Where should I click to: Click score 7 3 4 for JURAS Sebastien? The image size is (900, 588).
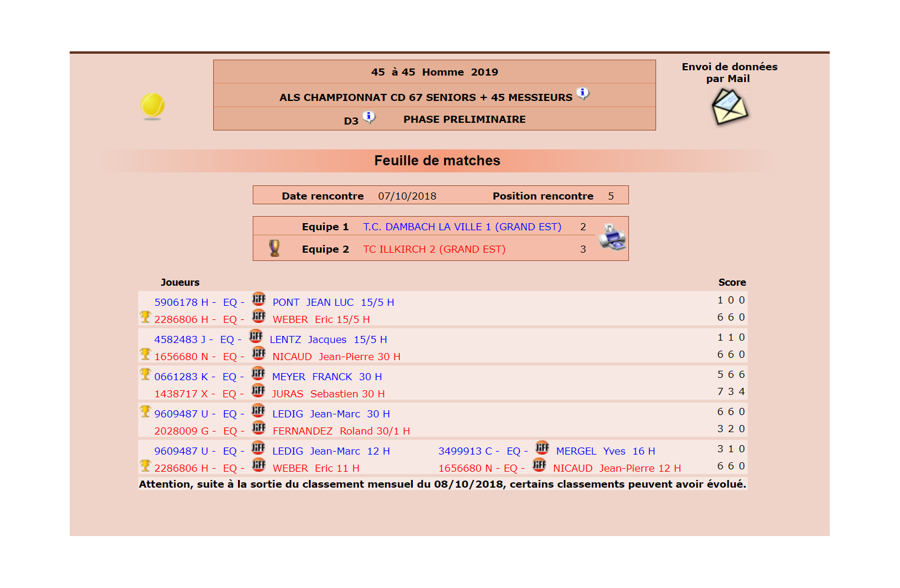point(731,391)
